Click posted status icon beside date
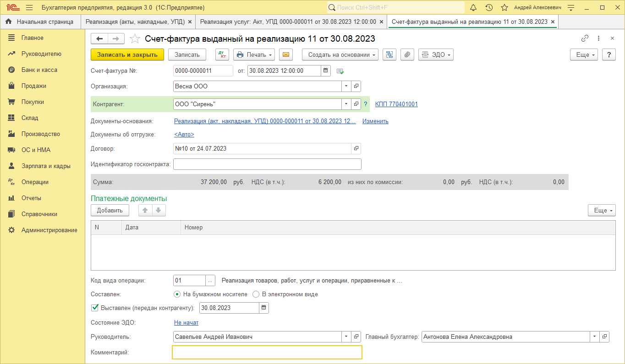625x364 pixels. 340,71
